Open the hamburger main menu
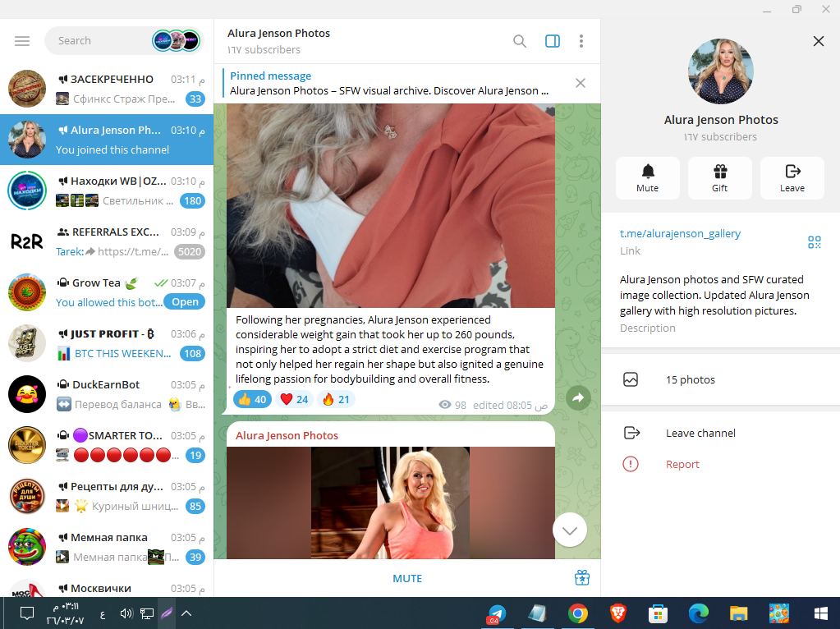This screenshot has height=629, width=840. click(22, 41)
